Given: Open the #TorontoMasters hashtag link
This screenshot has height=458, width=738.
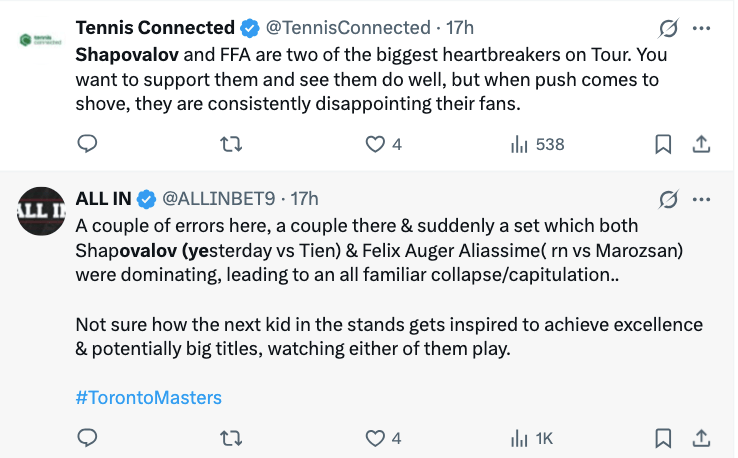Looking at the screenshot, I should [148, 397].
